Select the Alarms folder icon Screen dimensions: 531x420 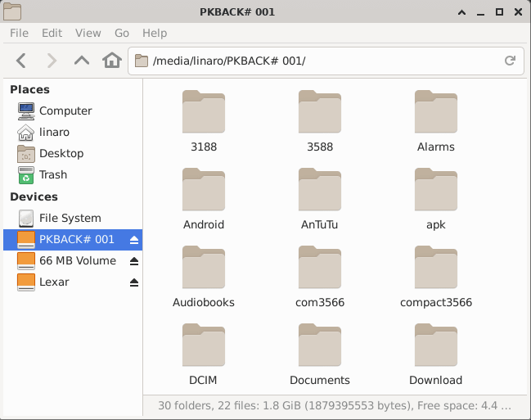(436, 111)
